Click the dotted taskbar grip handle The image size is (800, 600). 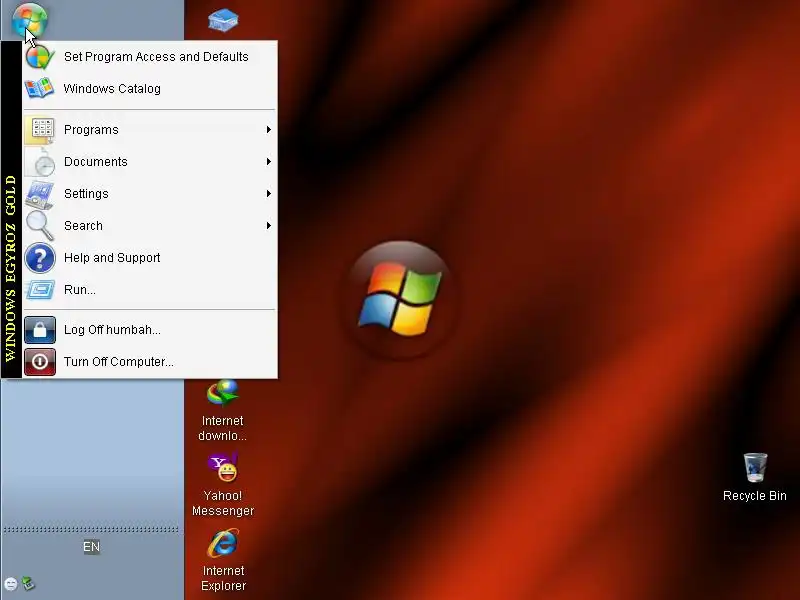[91, 530]
